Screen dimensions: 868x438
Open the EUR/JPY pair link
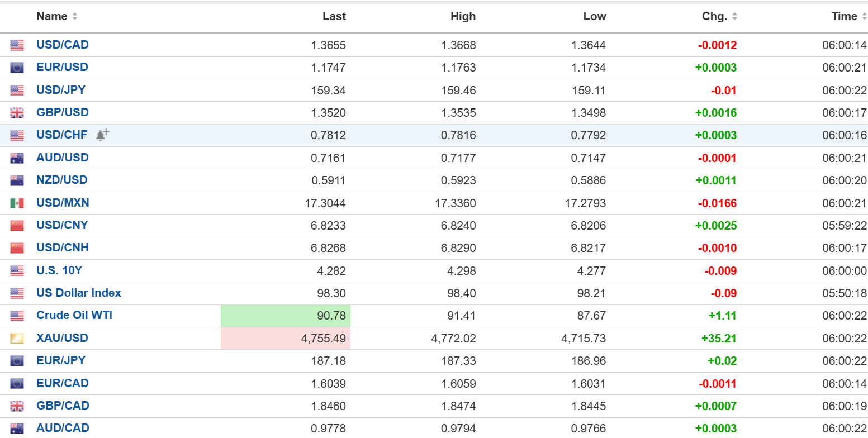pyautogui.click(x=61, y=360)
